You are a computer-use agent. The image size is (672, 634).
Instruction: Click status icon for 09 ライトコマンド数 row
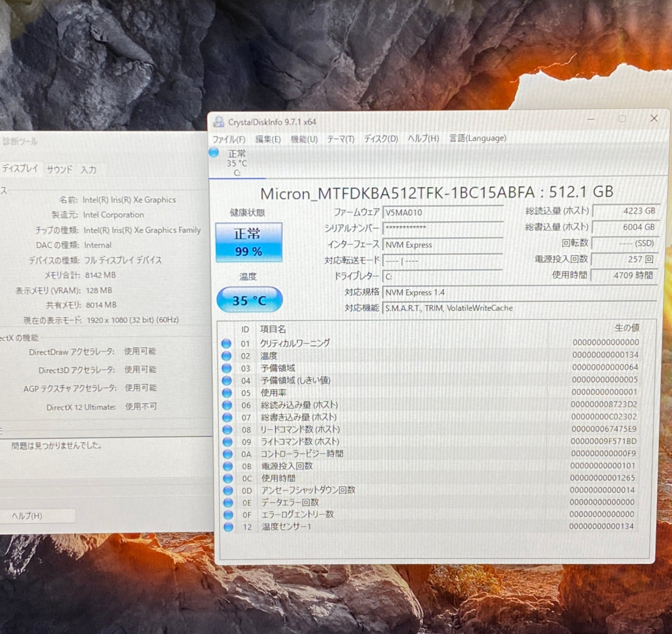[x=227, y=442]
